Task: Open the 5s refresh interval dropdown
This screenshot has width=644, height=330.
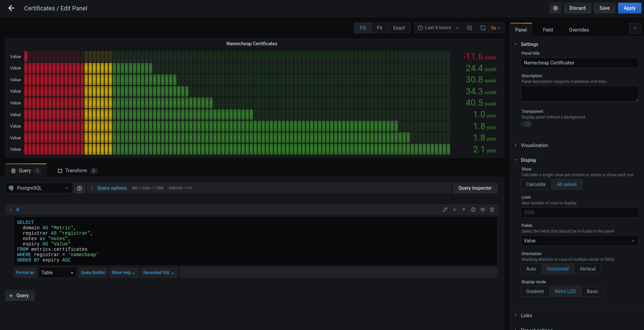Action: pyautogui.click(x=496, y=28)
